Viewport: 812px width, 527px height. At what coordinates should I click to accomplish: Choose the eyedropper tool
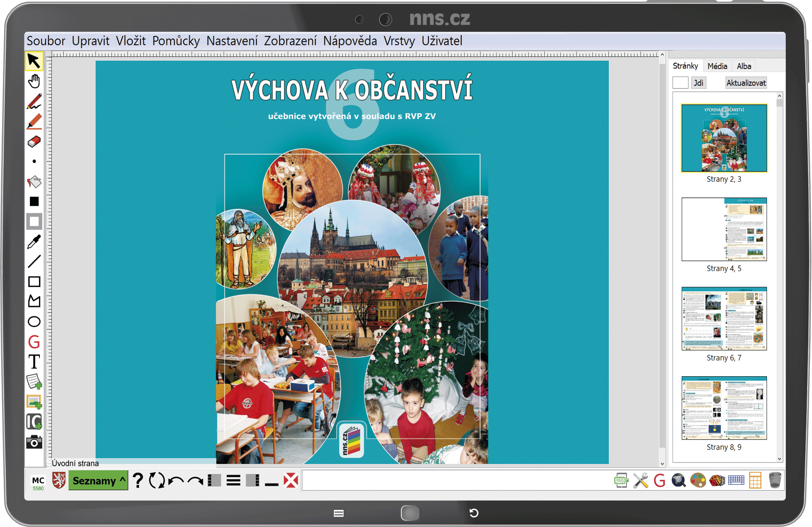(34, 242)
